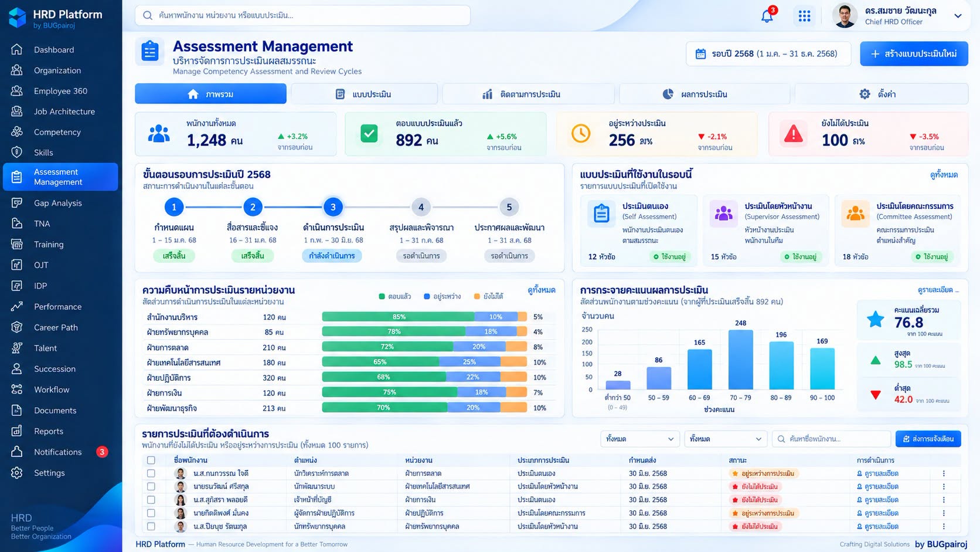This screenshot has height=552, width=980.
Task: Click the calendar icon in cycle selector
Action: (x=700, y=54)
